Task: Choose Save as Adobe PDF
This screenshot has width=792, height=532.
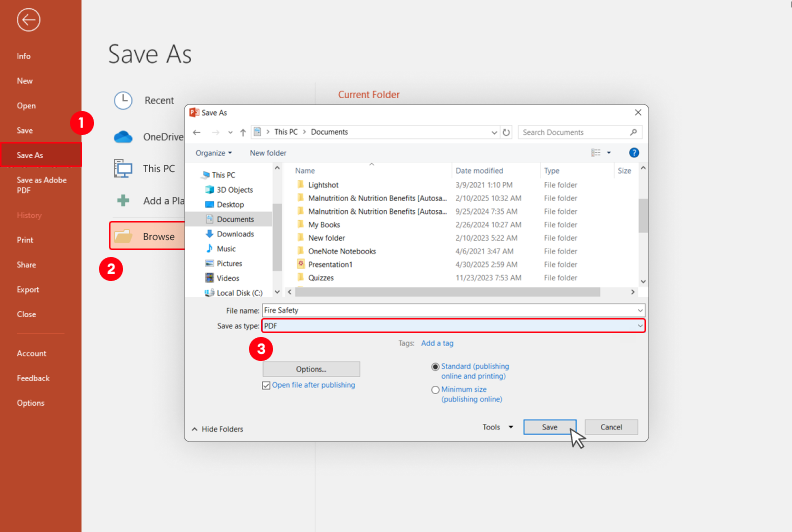Action: (x=41, y=185)
